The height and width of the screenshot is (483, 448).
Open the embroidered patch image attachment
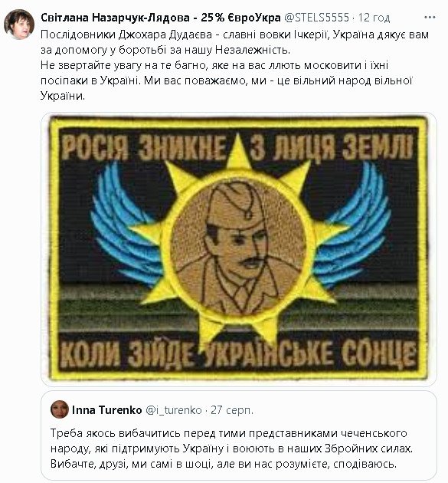click(239, 248)
